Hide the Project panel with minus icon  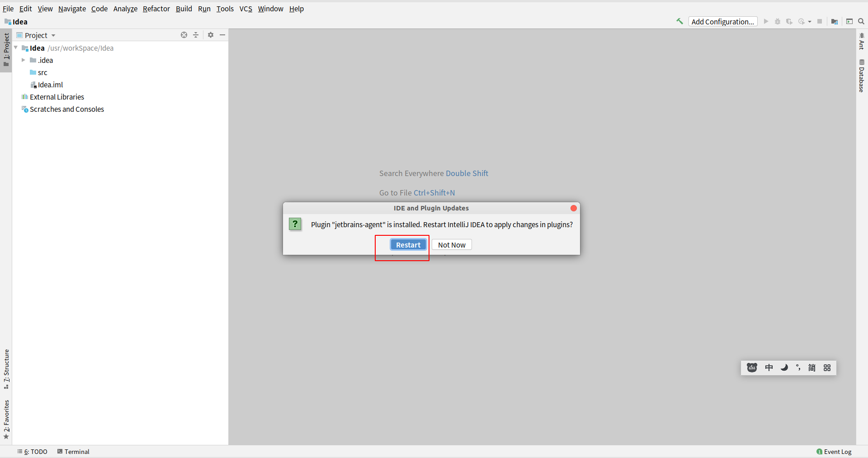(x=222, y=35)
